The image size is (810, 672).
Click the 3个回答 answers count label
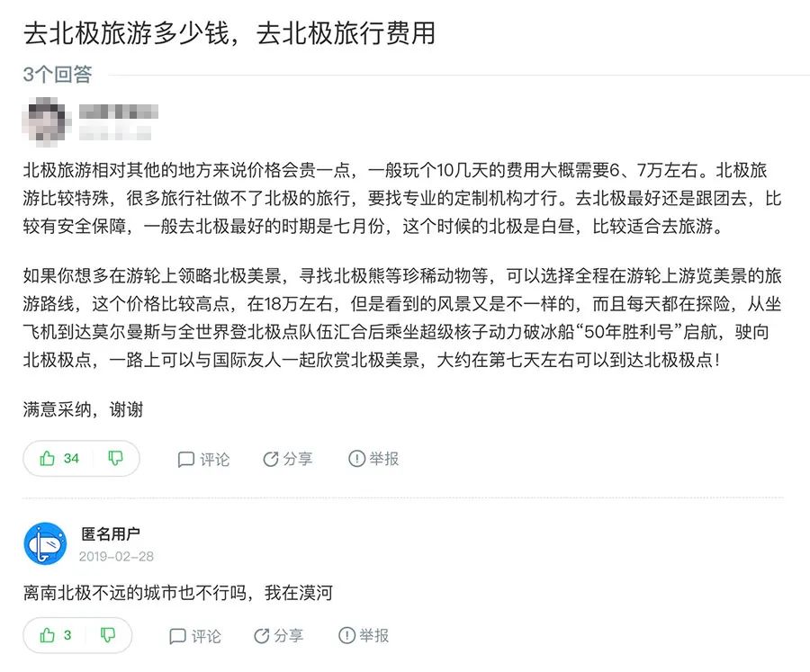coord(58,75)
